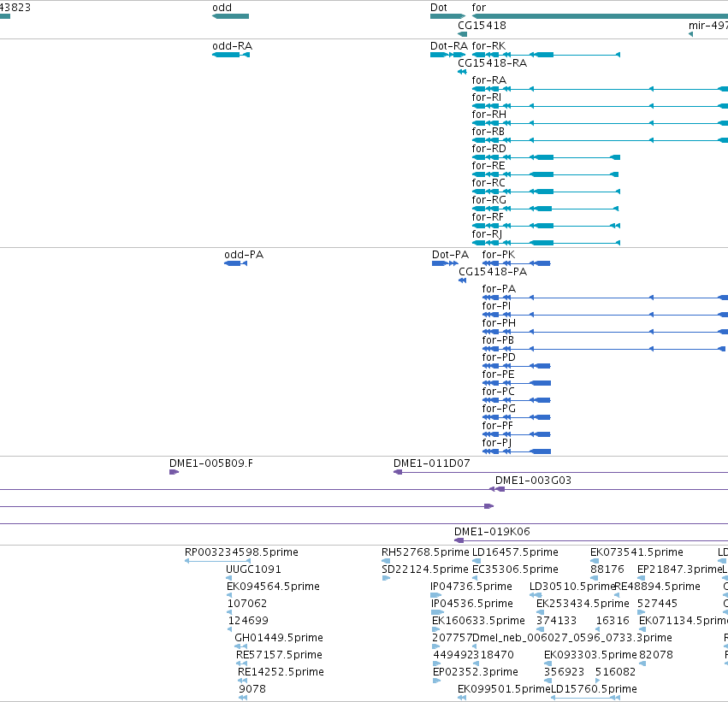Click the odd-PA protein label

(x=244, y=255)
